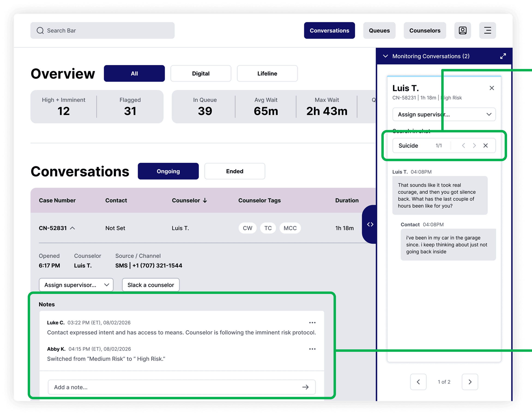Select the All overview filter

pyautogui.click(x=134, y=73)
